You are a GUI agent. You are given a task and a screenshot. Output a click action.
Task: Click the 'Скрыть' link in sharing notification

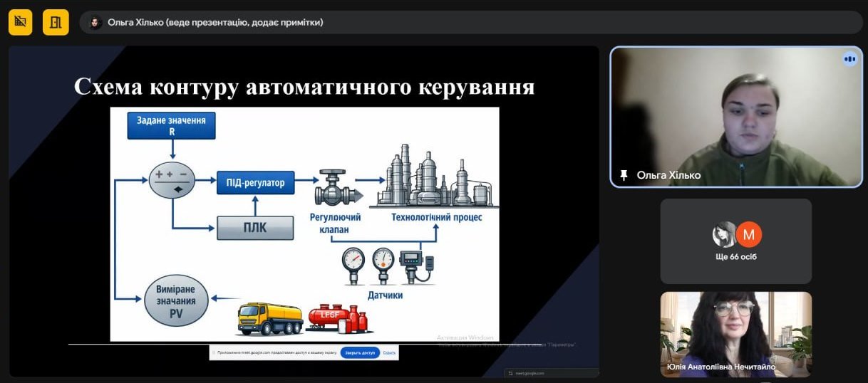(x=389, y=352)
